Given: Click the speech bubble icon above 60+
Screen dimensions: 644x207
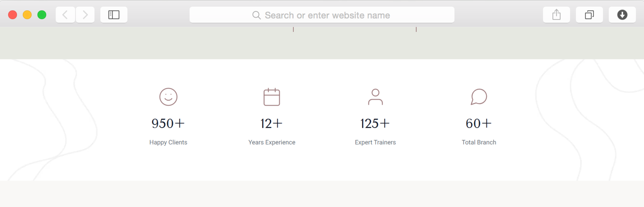Looking at the screenshot, I should pos(479,97).
